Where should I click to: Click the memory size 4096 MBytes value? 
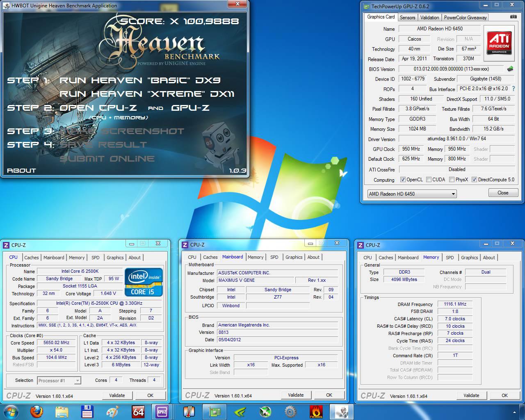tap(404, 279)
